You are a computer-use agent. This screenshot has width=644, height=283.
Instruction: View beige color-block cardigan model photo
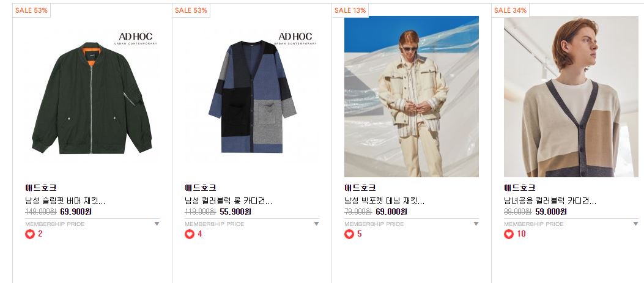(x=571, y=97)
